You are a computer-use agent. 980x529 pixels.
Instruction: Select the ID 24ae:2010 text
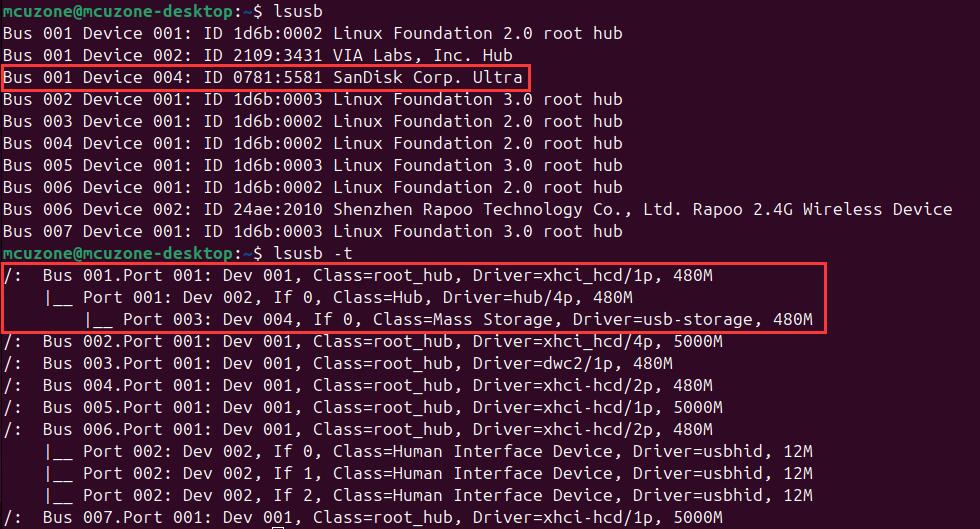[x=263, y=209]
